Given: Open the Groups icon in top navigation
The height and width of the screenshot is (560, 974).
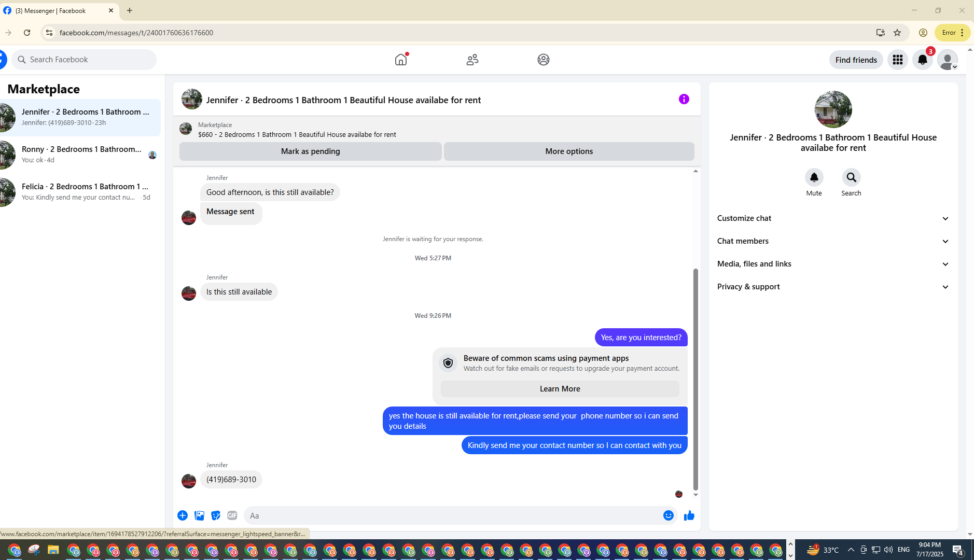Looking at the screenshot, I should 544,60.
